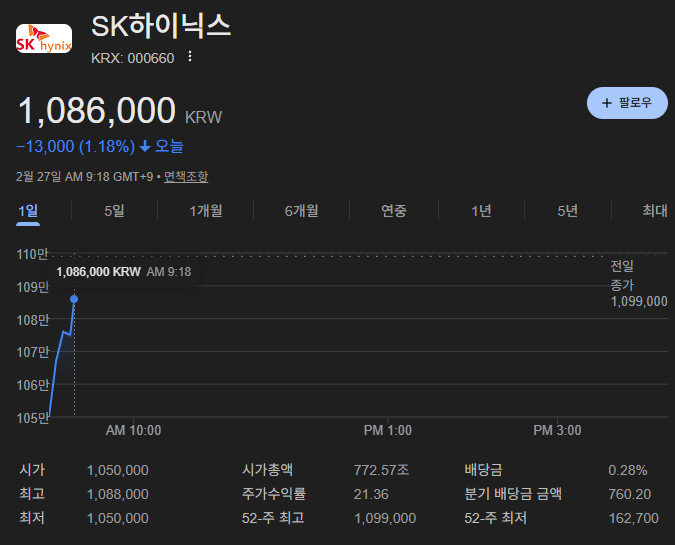Select the 연중 year-to-date tab
Image resolution: width=675 pixels, height=545 pixels.
(x=393, y=211)
